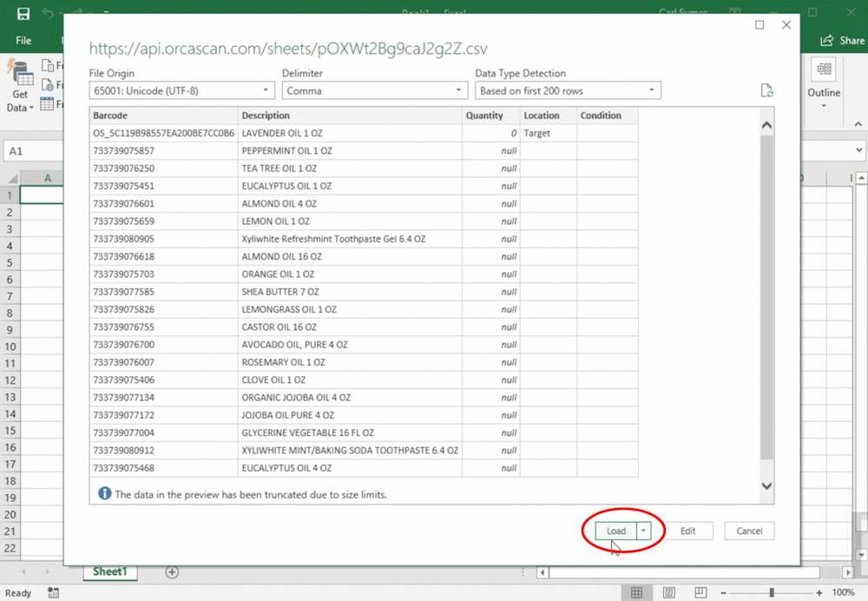Click the Edit button
The height and width of the screenshot is (601, 868).
tap(687, 531)
